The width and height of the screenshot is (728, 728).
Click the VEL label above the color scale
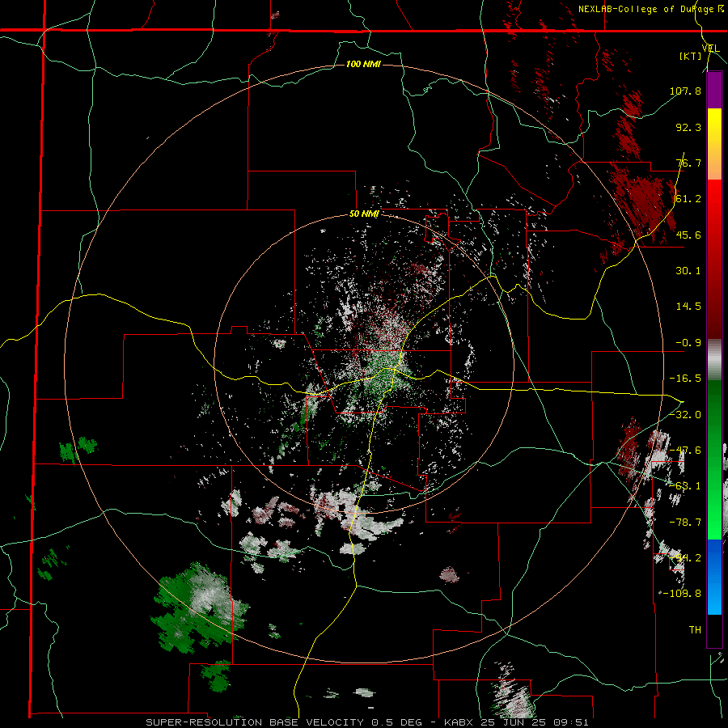tap(710, 48)
